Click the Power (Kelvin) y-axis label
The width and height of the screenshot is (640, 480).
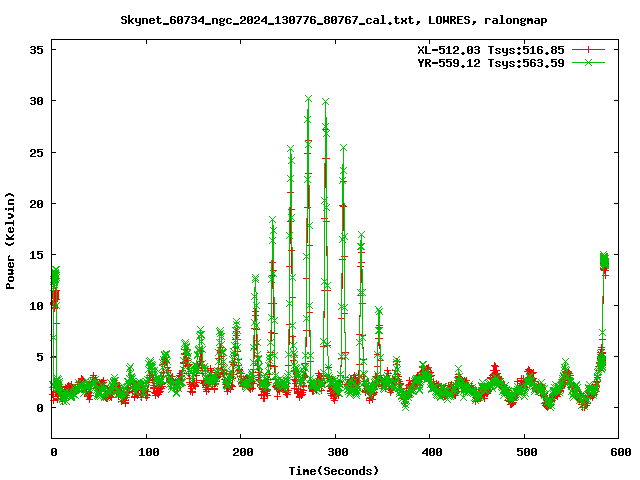tap(11, 239)
